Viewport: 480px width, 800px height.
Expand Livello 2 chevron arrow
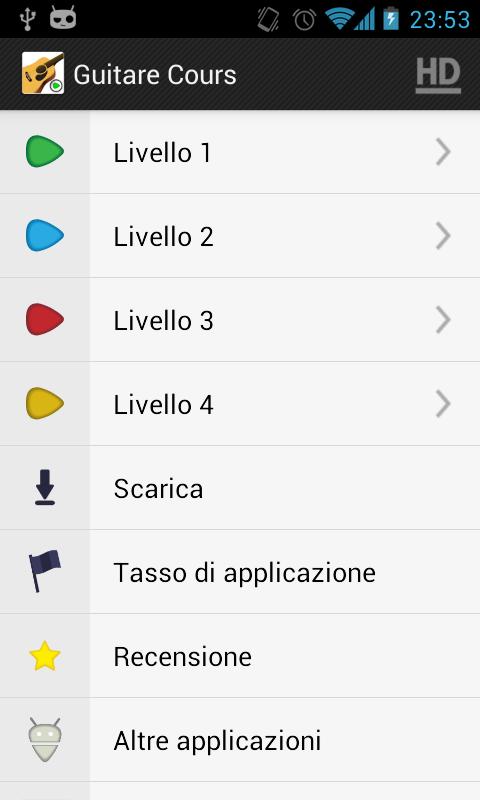(443, 236)
